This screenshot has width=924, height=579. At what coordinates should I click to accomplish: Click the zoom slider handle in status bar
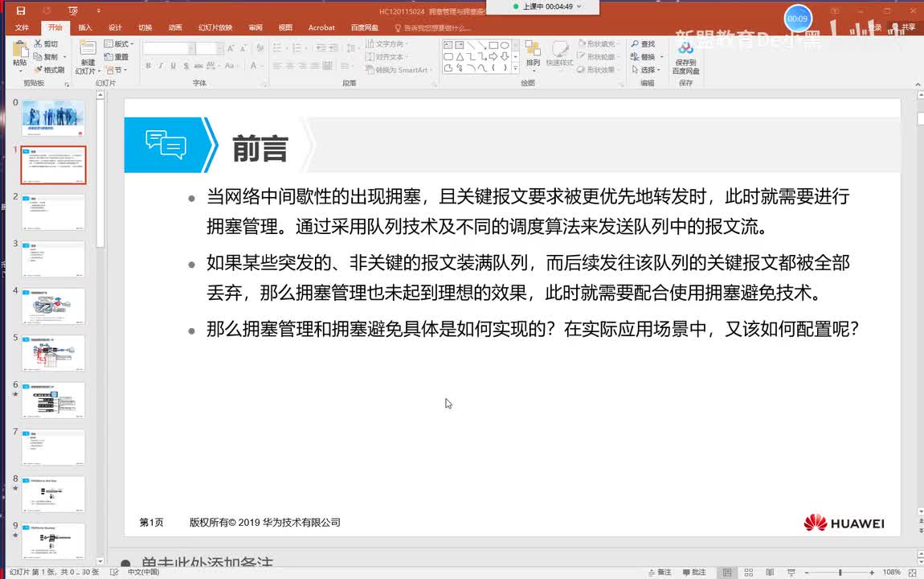tap(840, 573)
